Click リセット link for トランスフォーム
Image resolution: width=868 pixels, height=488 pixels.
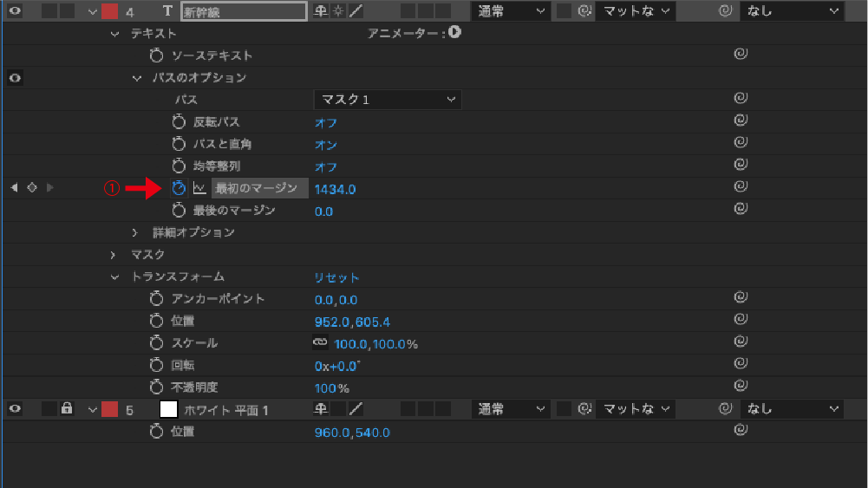(x=337, y=277)
